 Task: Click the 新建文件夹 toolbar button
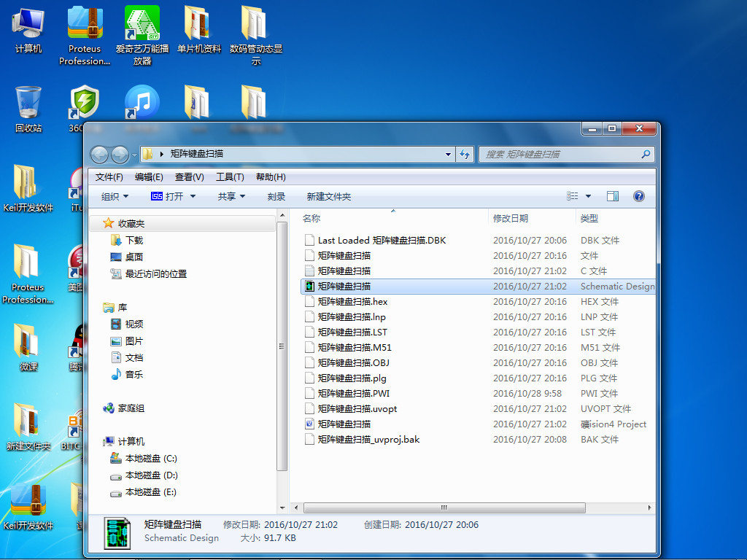point(329,196)
